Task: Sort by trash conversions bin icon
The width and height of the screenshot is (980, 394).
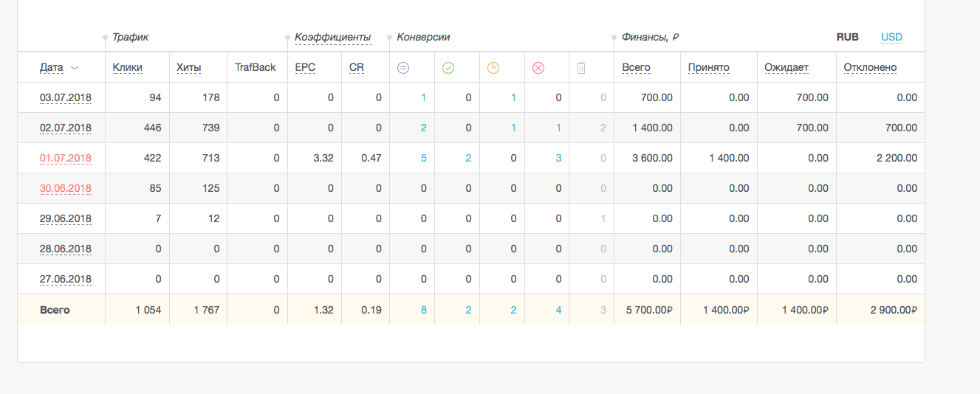Action: (x=581, y=68)
